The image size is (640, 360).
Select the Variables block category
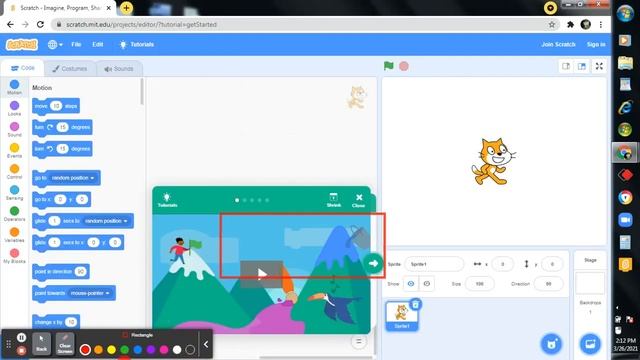pos(14,235)
